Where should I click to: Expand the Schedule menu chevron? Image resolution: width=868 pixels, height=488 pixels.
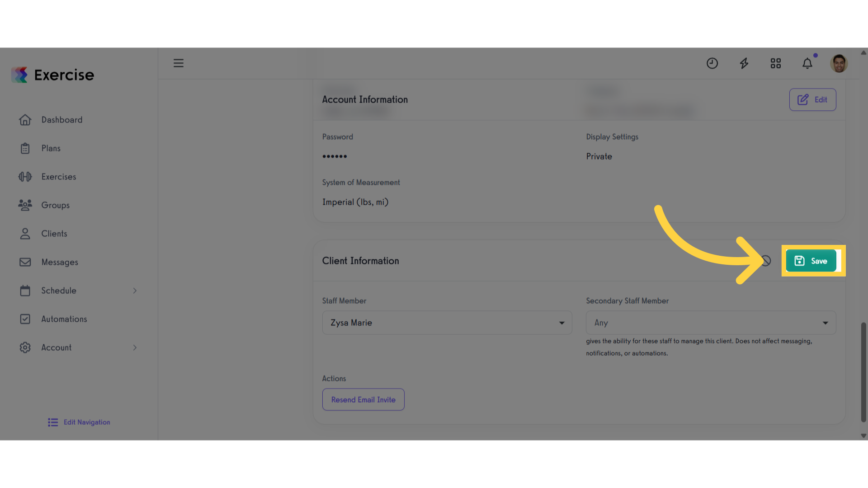pos(135,291)
